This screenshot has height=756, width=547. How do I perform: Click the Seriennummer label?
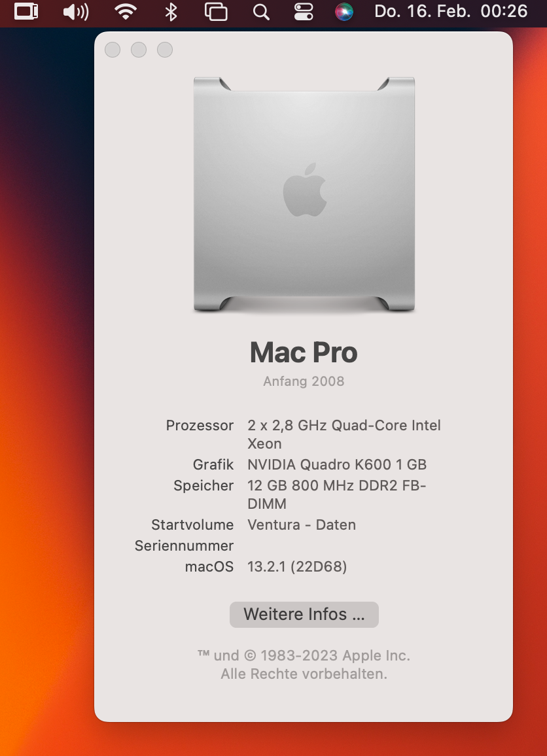(185, 546)
